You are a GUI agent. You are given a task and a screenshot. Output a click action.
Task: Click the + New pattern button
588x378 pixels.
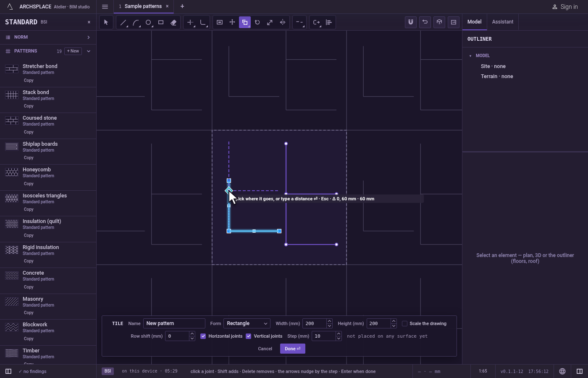point(73,51)
